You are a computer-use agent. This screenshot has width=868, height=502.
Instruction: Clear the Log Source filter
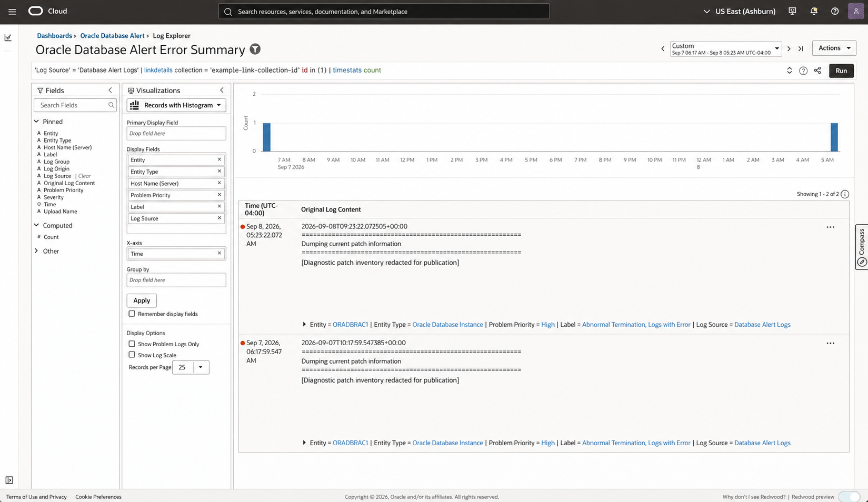click(x=84, y=176)
